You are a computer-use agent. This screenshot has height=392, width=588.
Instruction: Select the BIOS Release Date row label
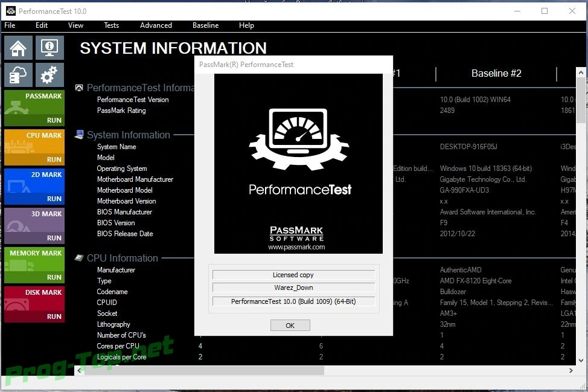point(125,234)
